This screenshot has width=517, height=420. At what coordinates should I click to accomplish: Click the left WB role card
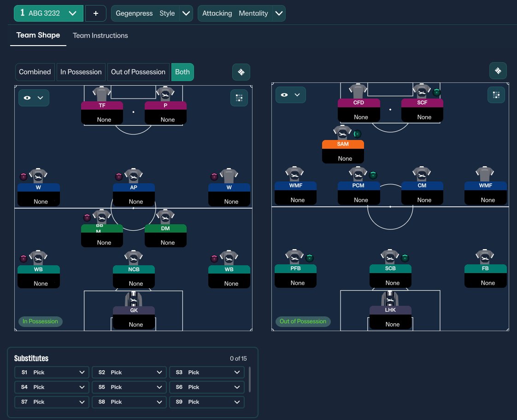pos(39,277)
